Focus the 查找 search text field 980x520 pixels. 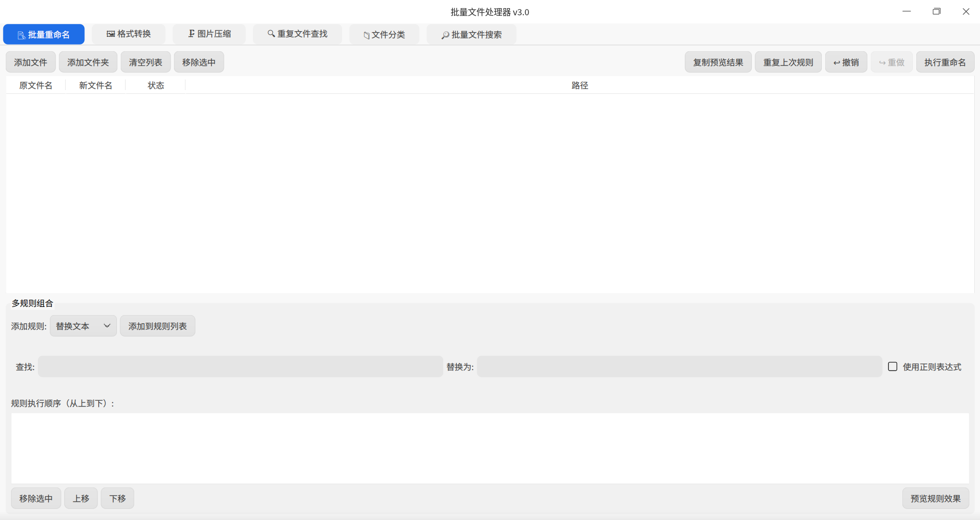click(x=241, y=366)
